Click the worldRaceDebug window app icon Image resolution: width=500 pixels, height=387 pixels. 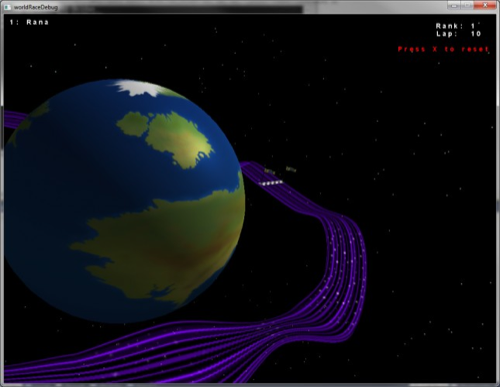pos(7,7)
